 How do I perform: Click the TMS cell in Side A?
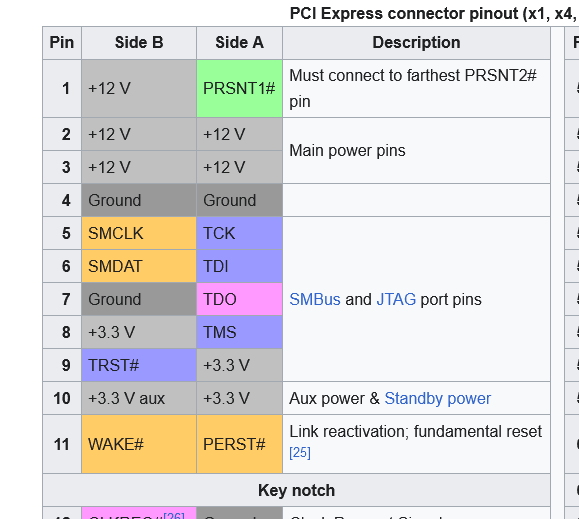(239, 332)
